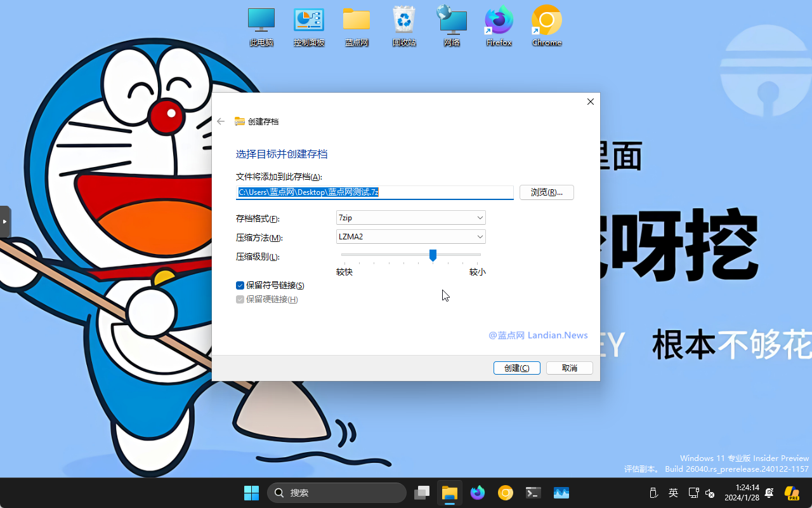
Task: Open network status tray icon
Action: (x=693, y=493)
